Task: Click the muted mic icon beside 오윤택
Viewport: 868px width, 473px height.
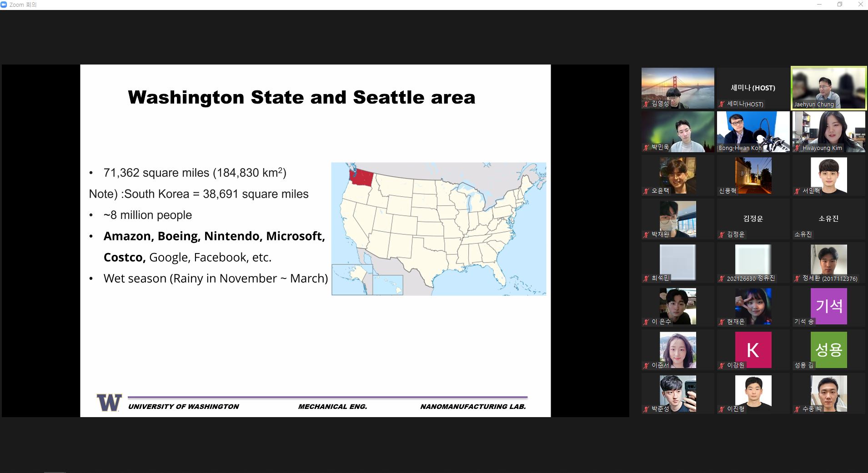Action: point(646,191)
